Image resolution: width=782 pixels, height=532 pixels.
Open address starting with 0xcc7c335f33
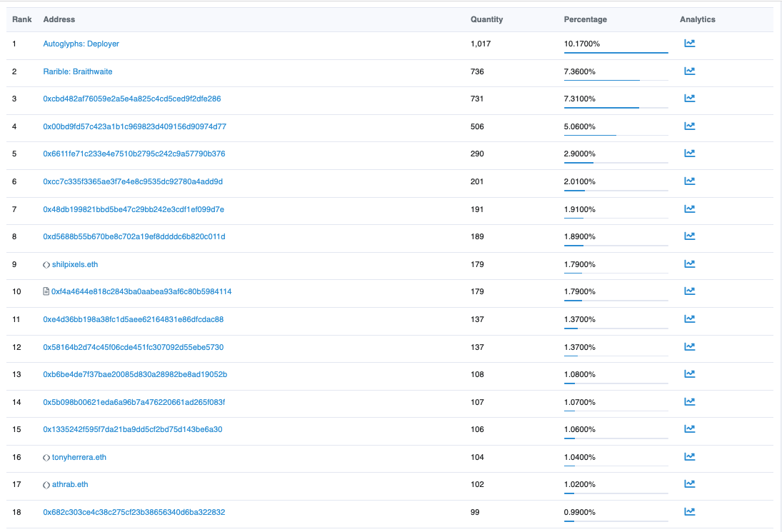(x=133, y=181)
